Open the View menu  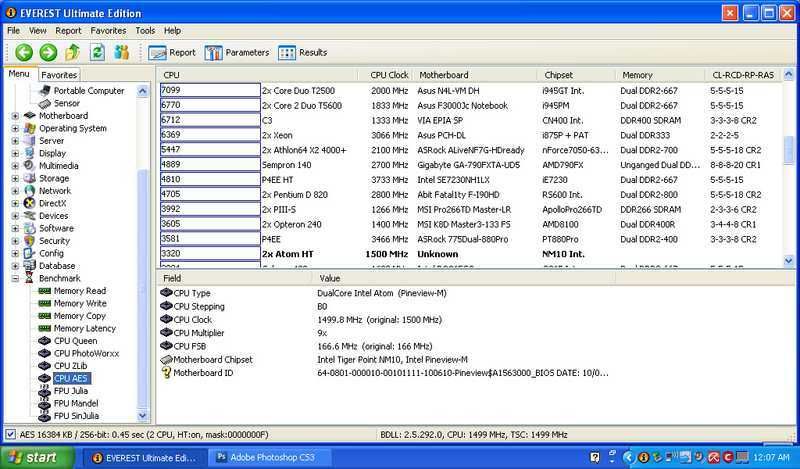point(37,31)
